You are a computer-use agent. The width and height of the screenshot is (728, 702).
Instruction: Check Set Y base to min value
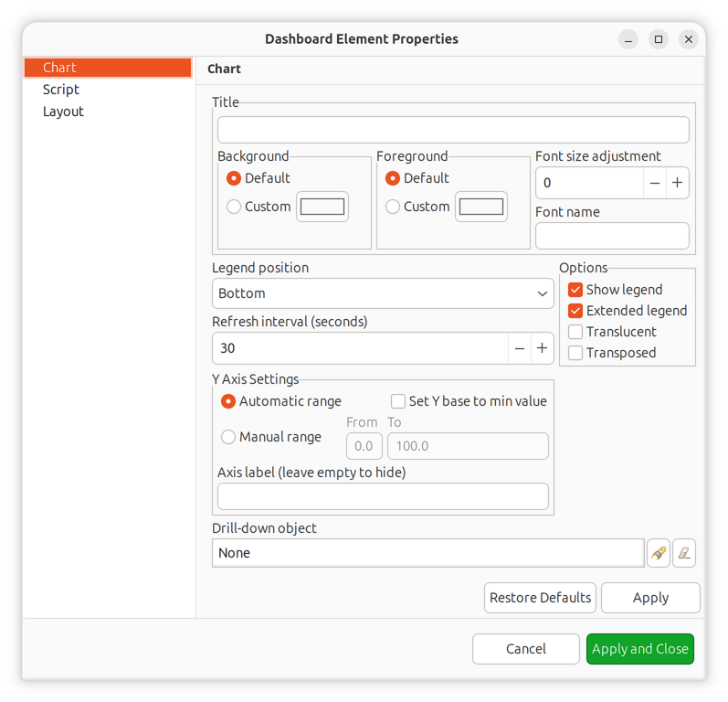pos(398,401)
